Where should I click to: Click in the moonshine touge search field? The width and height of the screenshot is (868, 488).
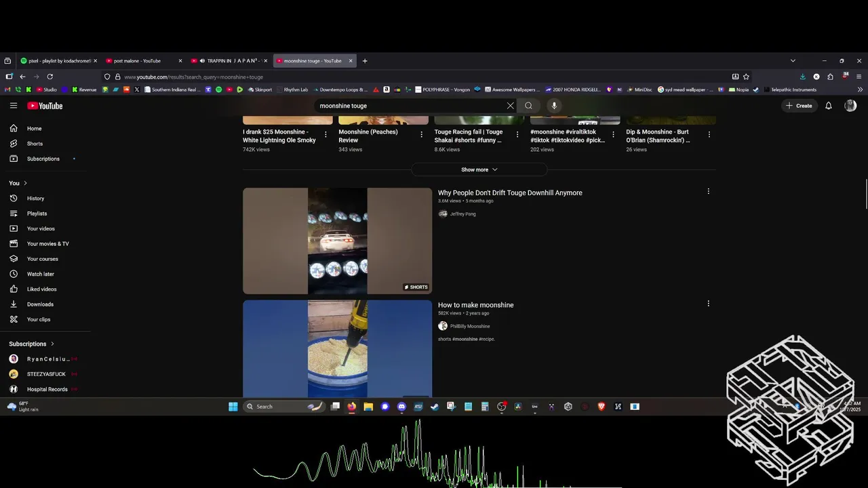(x=410, y=106)
